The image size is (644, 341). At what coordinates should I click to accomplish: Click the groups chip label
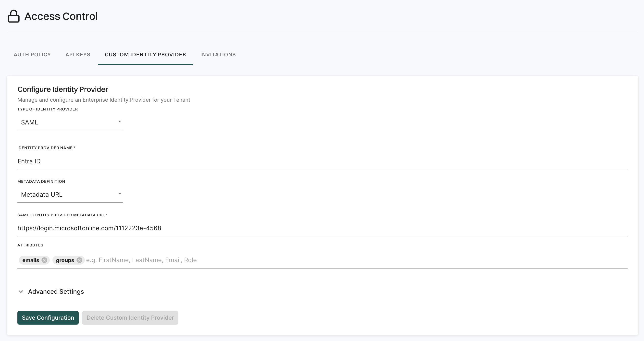point(65,260)
